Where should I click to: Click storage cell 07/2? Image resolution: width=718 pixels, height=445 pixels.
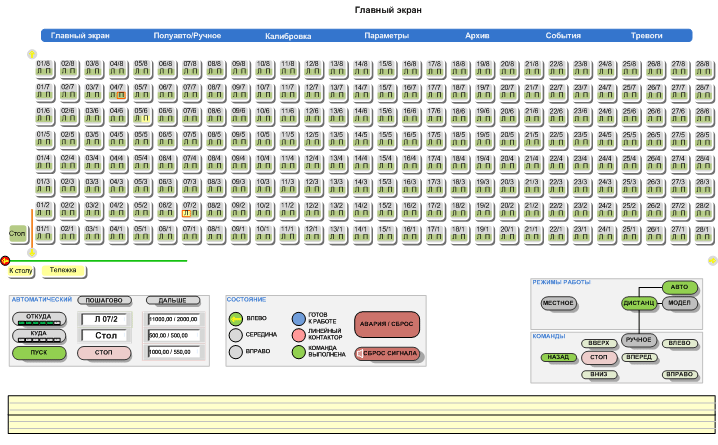click(x=190, y=209)
